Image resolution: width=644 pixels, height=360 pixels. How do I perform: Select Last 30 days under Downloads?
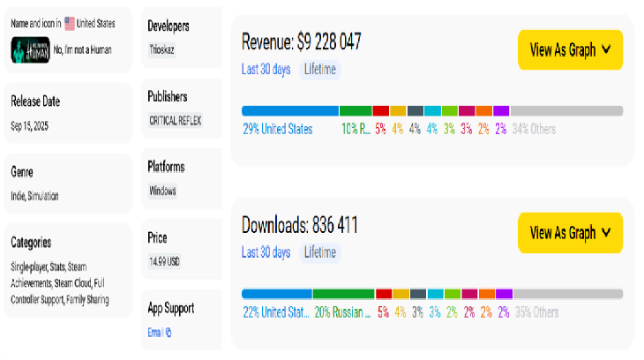266,252
